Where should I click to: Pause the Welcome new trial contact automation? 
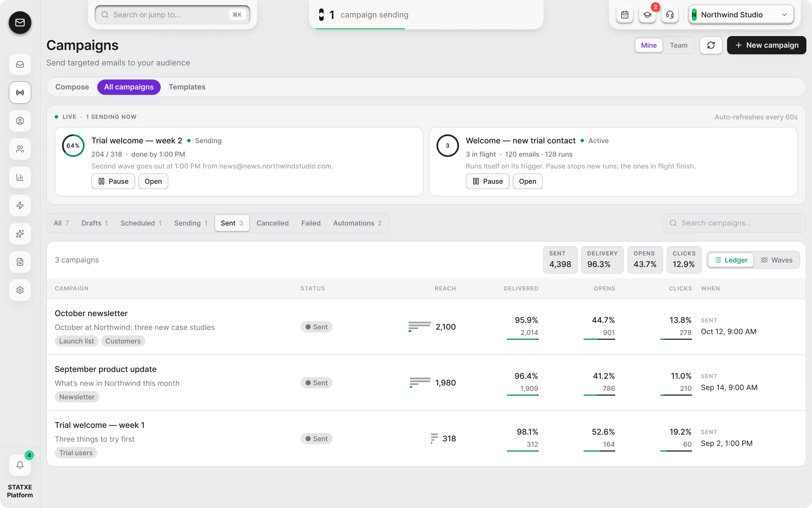[x=487, y=181]
